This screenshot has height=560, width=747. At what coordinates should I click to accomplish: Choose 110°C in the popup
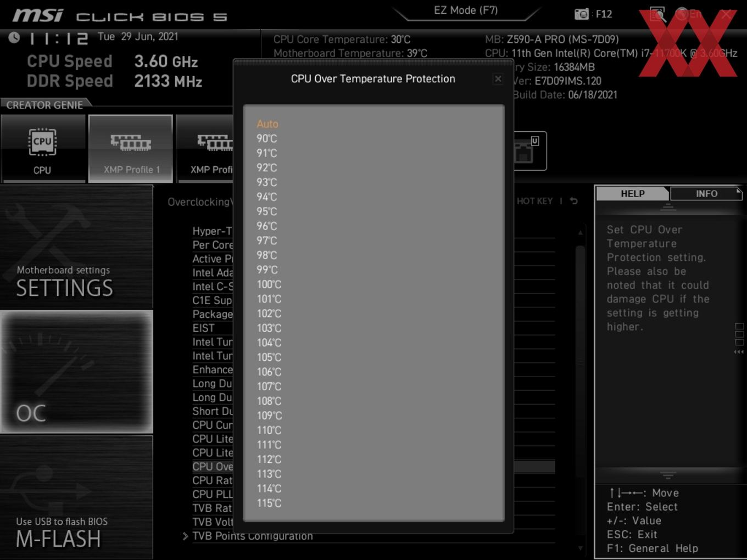[x=269, y=430]
